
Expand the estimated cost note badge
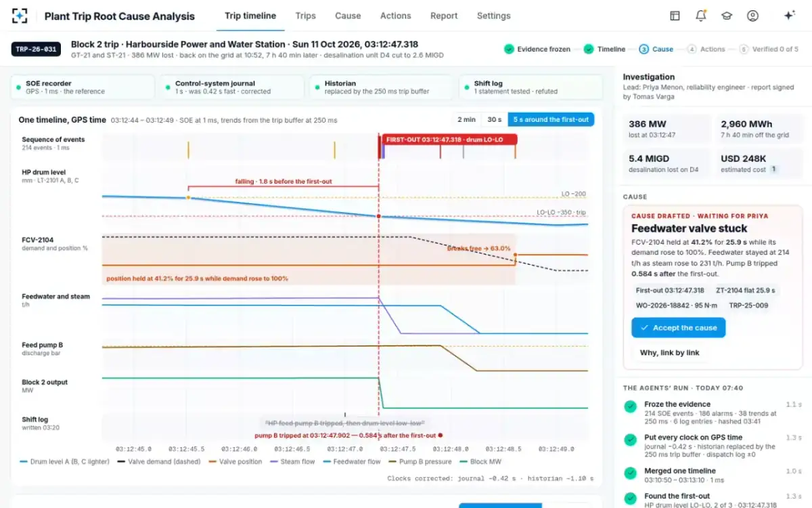tap(773, 169)
